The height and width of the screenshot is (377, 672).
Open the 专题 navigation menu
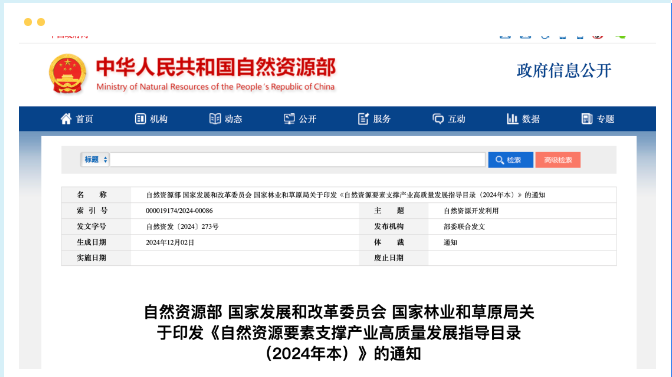coord(598,119)
